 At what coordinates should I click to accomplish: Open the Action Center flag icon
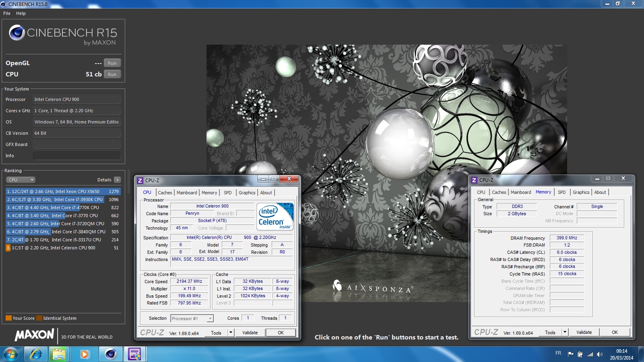coord(570,354)
